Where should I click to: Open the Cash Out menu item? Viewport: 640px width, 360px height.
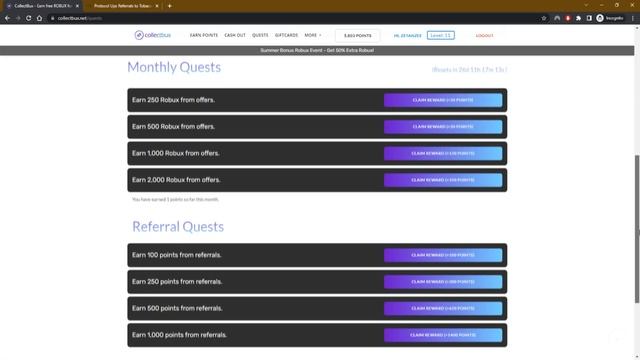(235, 36)
